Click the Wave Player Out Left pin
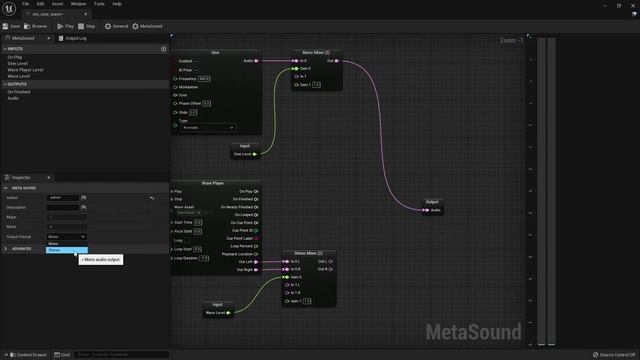The height and width of the screenshot is (360, 640). (x=256, y=262)
